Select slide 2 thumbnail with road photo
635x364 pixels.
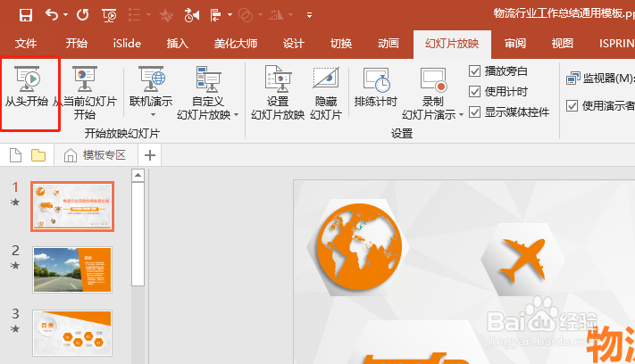[72, 269]
